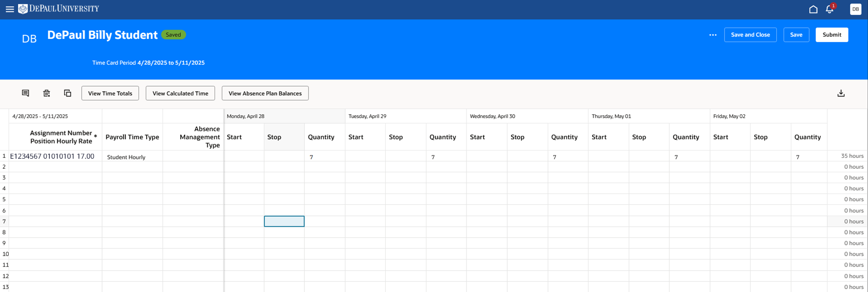
Task: Select the Student Hourly payroll time type cell
Action: point(132,156)
